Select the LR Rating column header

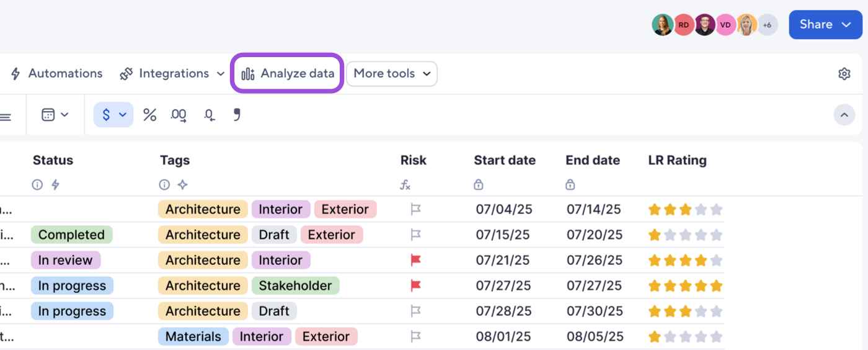pyautogui.click(x=677, y=160)
